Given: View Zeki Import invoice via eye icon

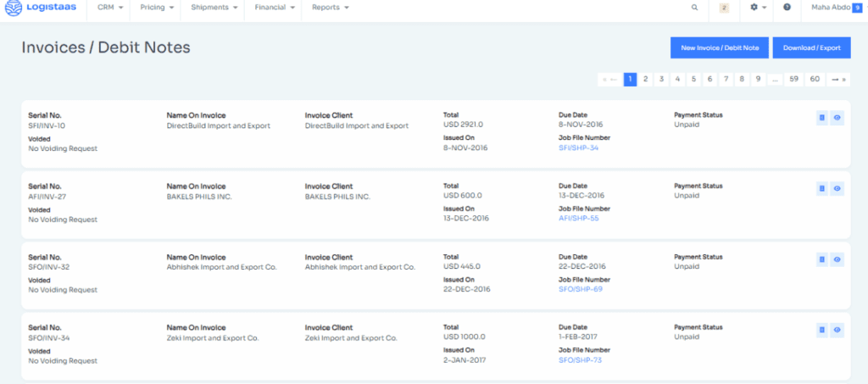Looking at the screenshot, I should click(x=837, y=330).
